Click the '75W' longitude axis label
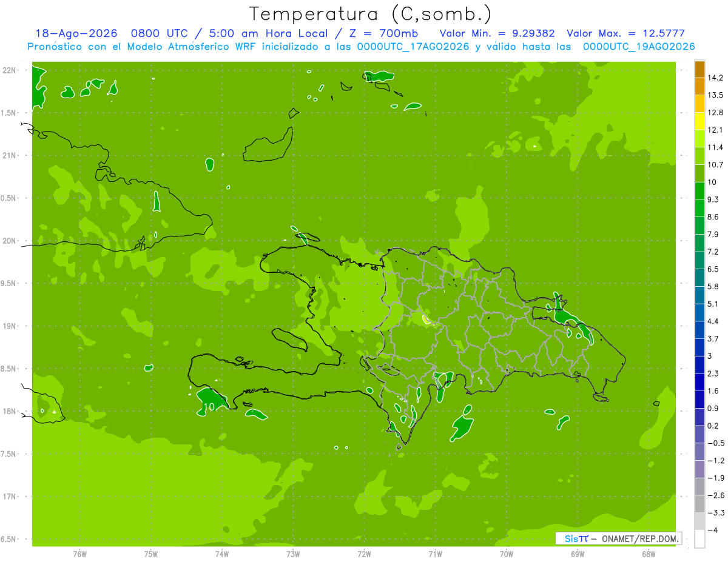Viewport: 728px width, 562px height. [x=151, y=554]
